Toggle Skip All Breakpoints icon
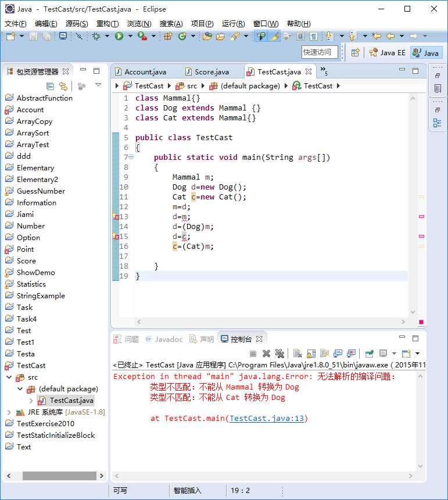448x500 pixels. [79, 37]
